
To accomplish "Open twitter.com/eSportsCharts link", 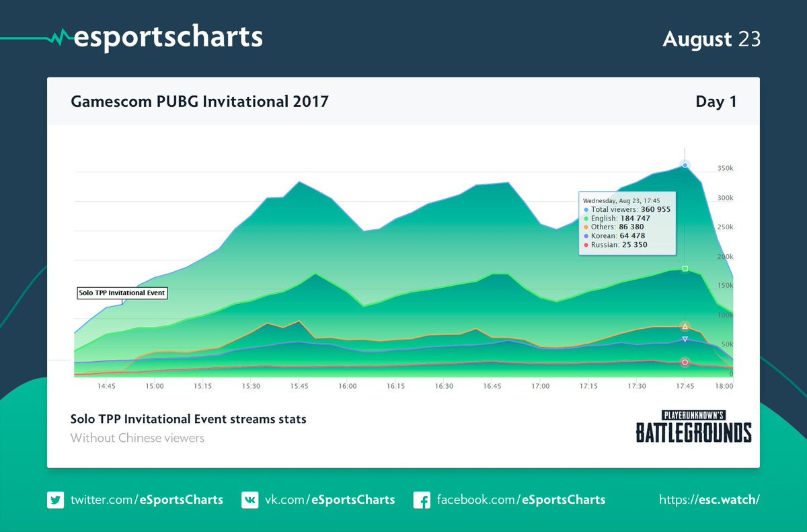I will pyautogui.click(x=147, y=500).
